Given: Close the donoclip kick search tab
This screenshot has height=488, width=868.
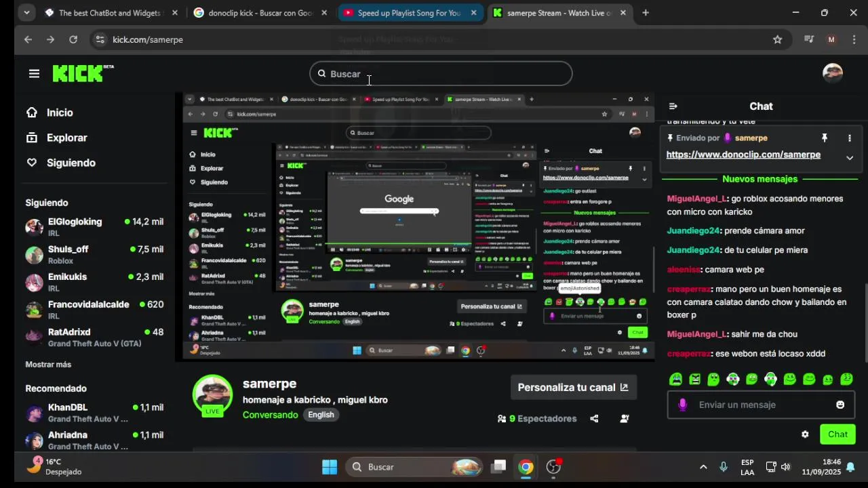Looking at the screenshot, I should click(324, 12).
